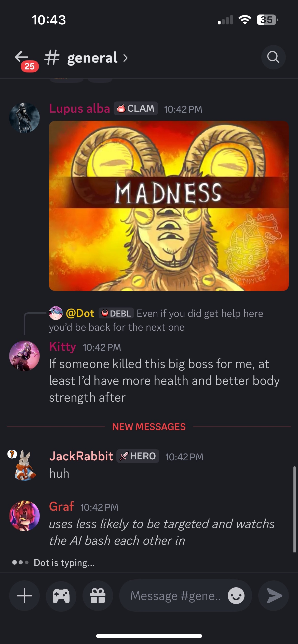
Task: Tap the send arrow button
Action: tap(274, 596)
